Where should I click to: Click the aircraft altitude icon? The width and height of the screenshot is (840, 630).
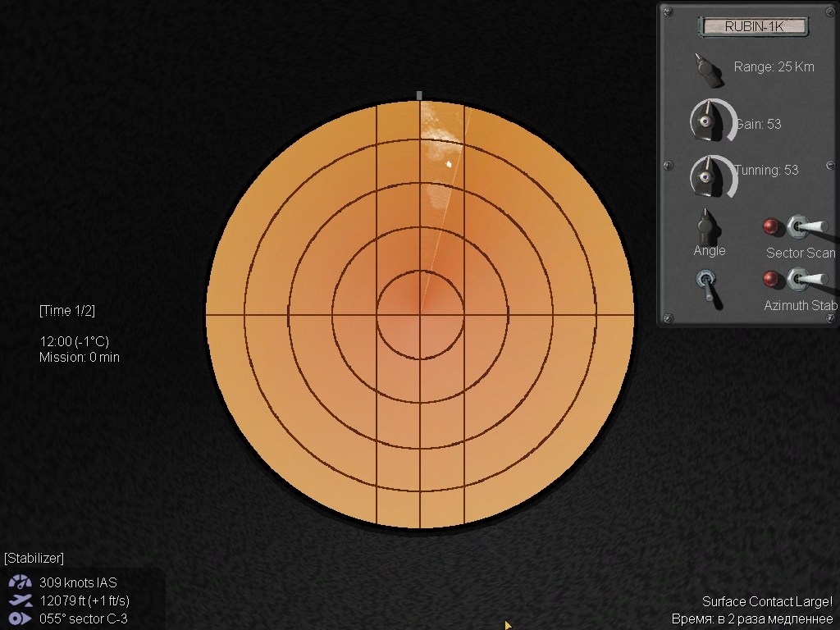pos(20,600)
